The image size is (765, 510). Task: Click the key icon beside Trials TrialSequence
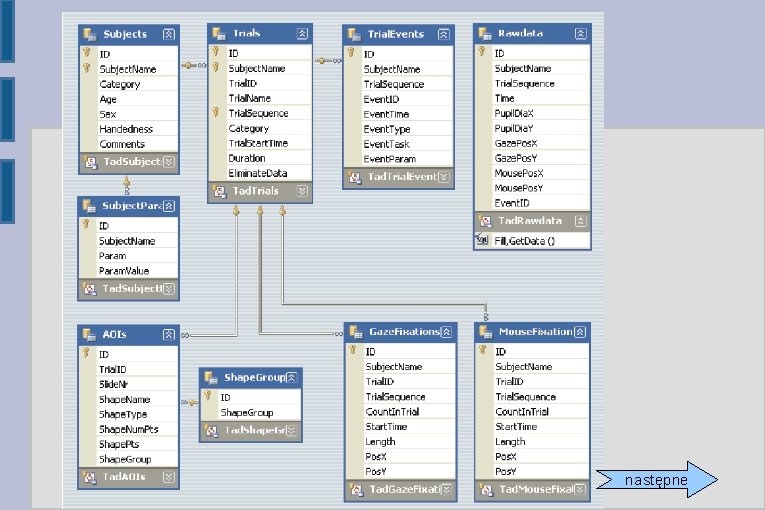[216, 113]
